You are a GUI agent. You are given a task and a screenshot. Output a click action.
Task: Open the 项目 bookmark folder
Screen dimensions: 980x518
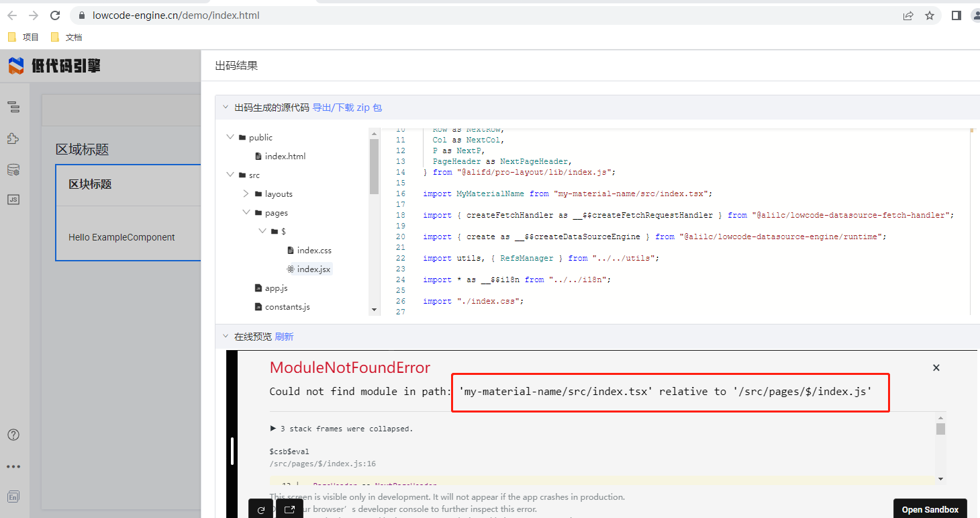(x=23, y=38)
